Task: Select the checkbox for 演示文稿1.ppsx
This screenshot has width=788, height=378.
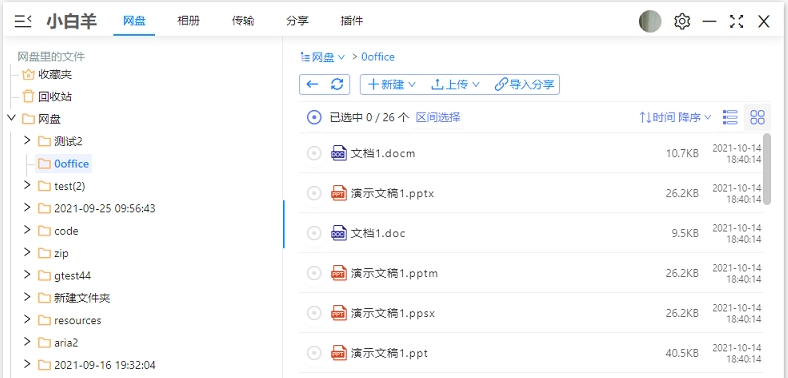Action: pyautogui.click(x=314, y=313)
